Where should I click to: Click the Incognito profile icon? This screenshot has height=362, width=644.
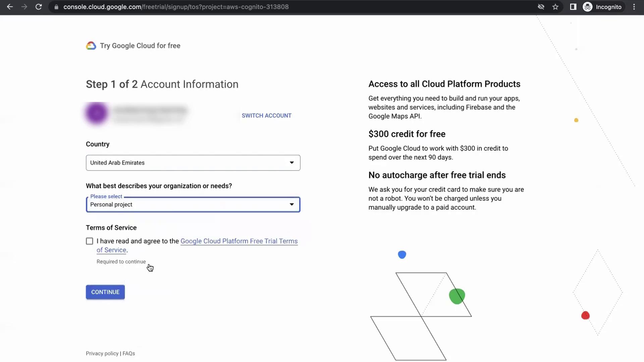coord(588,7)
